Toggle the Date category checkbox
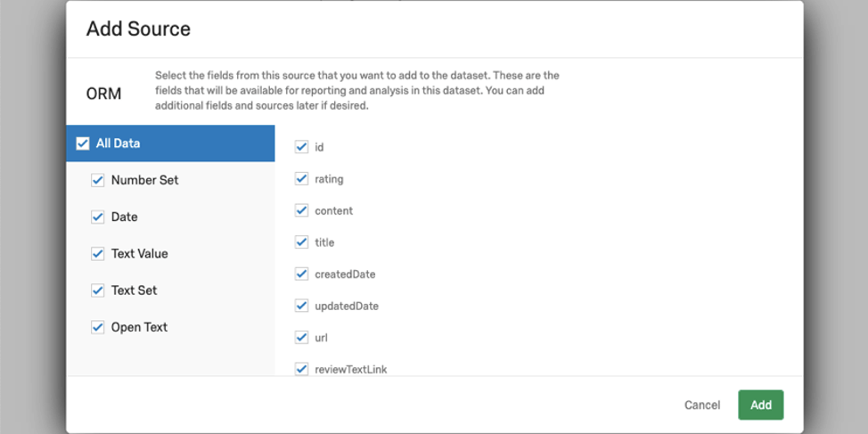 [x=98, y=217]
